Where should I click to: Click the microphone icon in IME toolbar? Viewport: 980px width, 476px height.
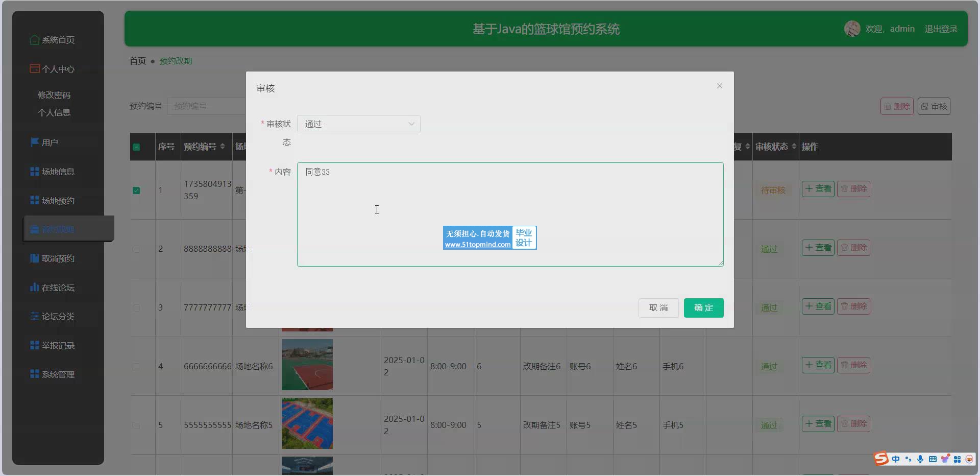[920, 459]
